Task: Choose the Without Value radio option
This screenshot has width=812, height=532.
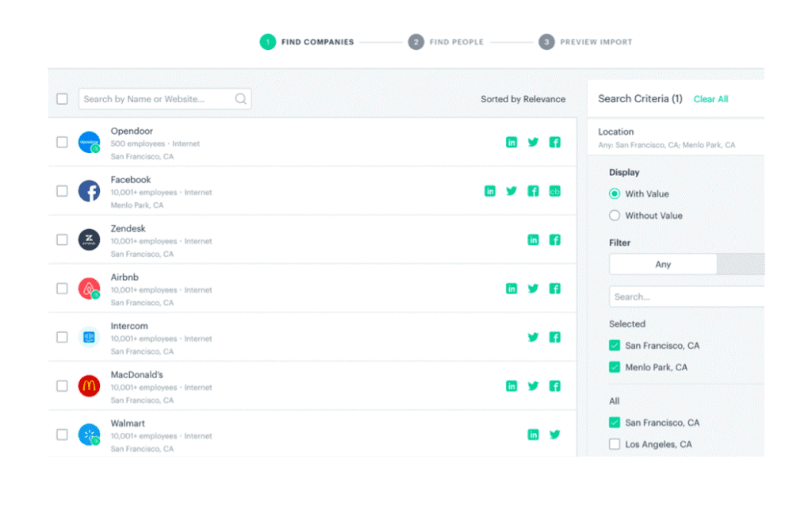Action: coord(615,216)
